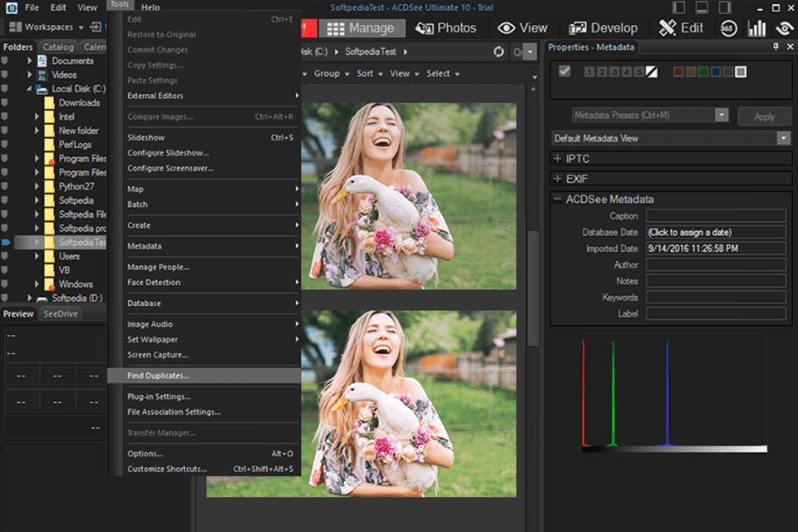Choose Find Duplicates from Tools menu
Image resolution: width=798 pixels, height=532 pixels.
point(158,376)
